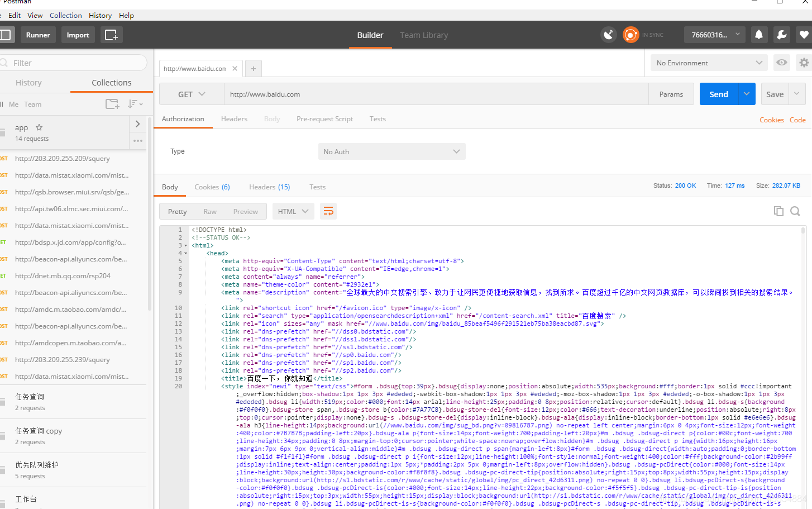Switch to the History sidebar tab
The height and width of the screenshot is (509, 812).
(28, 83)
